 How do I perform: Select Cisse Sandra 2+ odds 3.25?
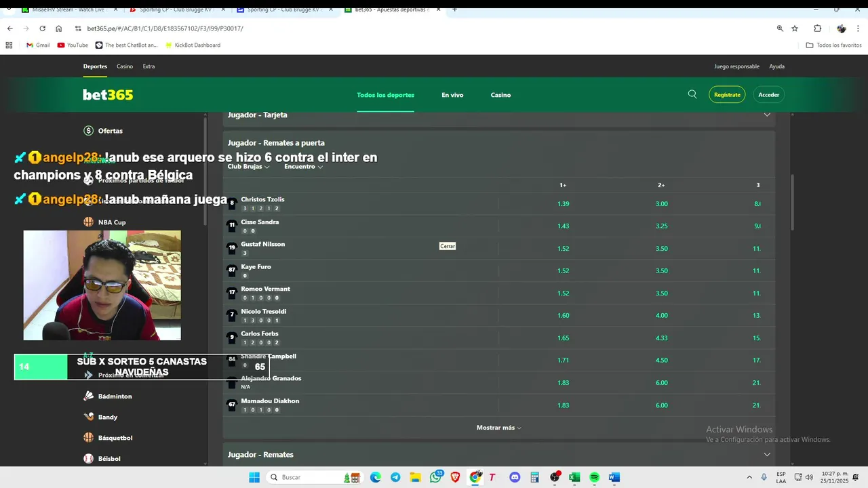(661, 226)
